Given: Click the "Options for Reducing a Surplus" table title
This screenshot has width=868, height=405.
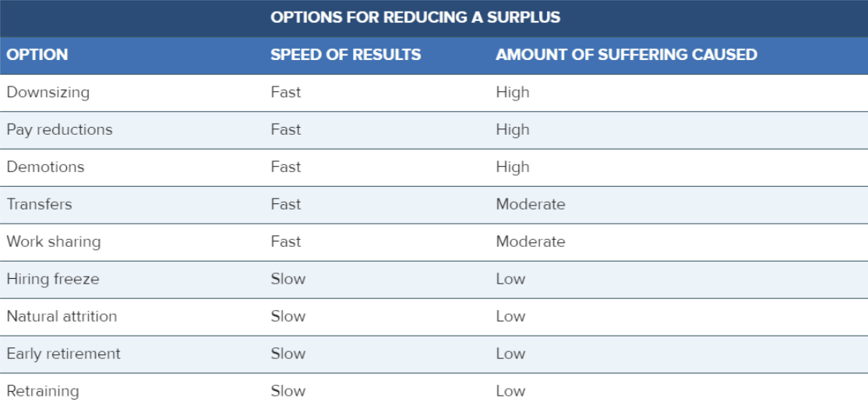Looking at the screenshot, I should coord(415,17).
